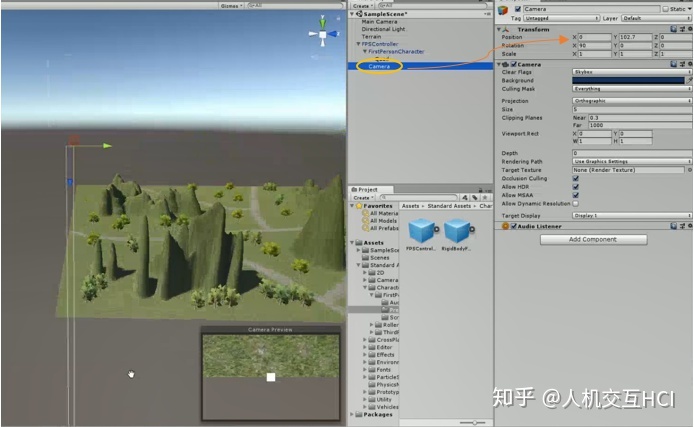Collapse the FPSController hierarchy node
This screenshot has width=694, height=427.
[358, 44]
